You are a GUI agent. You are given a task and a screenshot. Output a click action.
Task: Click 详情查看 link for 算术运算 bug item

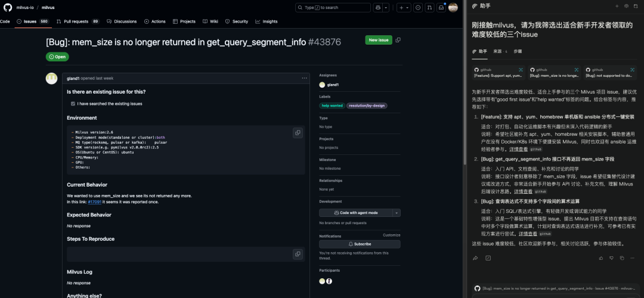tap(528, 234)
